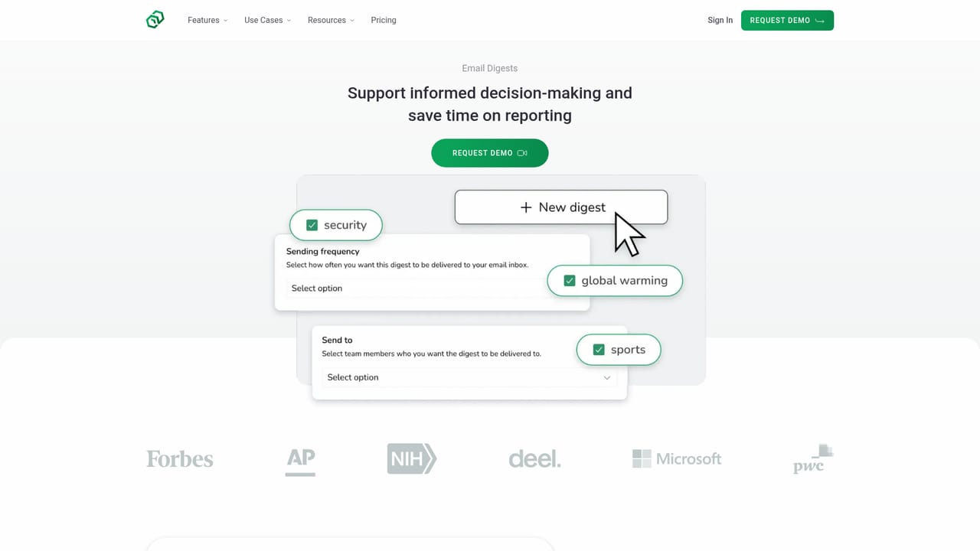Screen dimensions: 980x551
Task: Click 'Select team members' description text
Action: click(431, 354)
